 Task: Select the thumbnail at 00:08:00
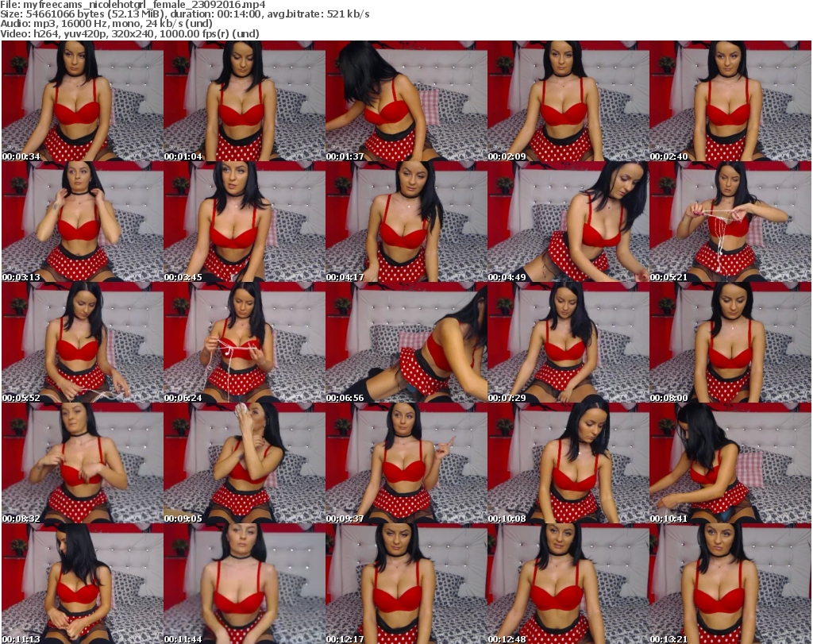point(730,342)
